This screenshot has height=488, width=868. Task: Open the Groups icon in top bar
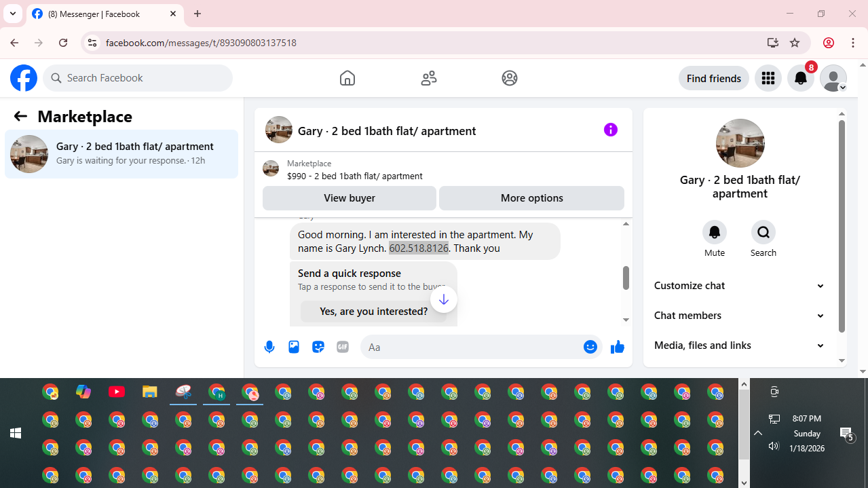click(x=510, y=78)
